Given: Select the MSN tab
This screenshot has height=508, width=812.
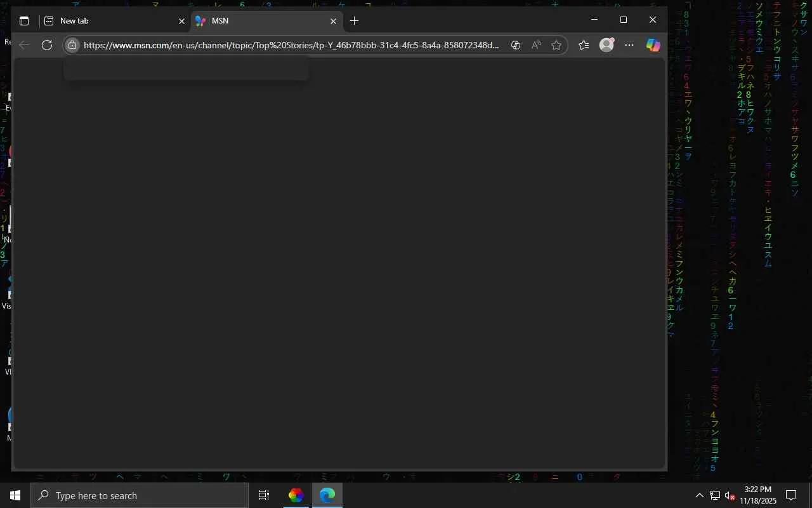Looking at the screenshot, I should [x=266, y=21].
